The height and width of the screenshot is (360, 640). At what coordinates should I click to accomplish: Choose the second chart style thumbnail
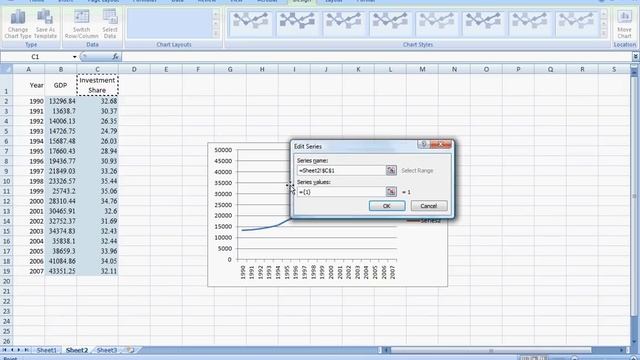tap(297, 24)
